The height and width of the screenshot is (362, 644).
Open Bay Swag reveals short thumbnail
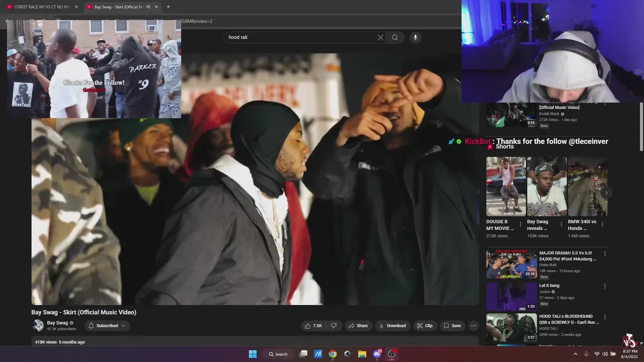coord(547,187)
